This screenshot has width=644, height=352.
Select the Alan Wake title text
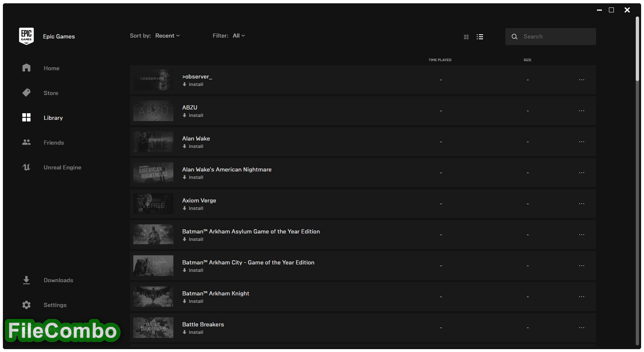(x=196, y=138)
